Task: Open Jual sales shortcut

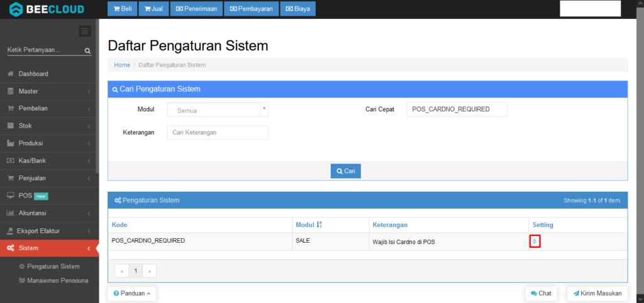Action: (154, 9)
